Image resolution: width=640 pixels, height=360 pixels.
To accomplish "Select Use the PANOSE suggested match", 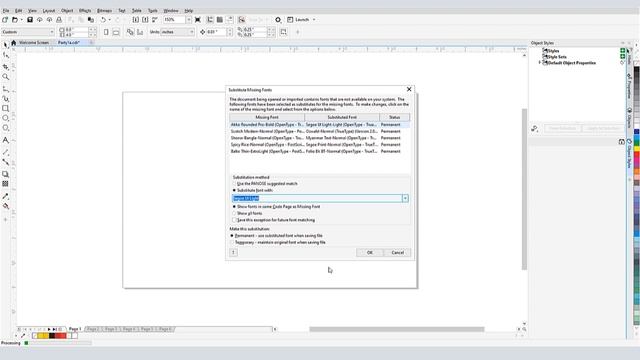I will click(234, 184).
